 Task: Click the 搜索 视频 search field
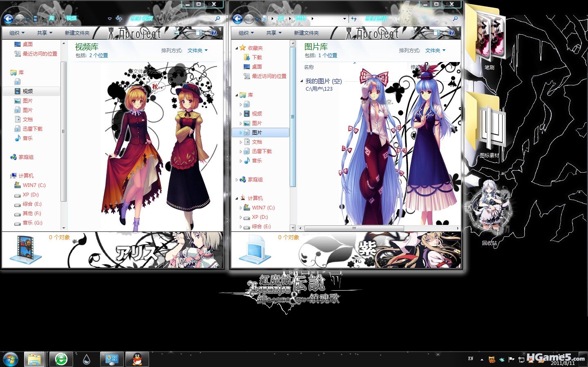click(x=171, y=19)
